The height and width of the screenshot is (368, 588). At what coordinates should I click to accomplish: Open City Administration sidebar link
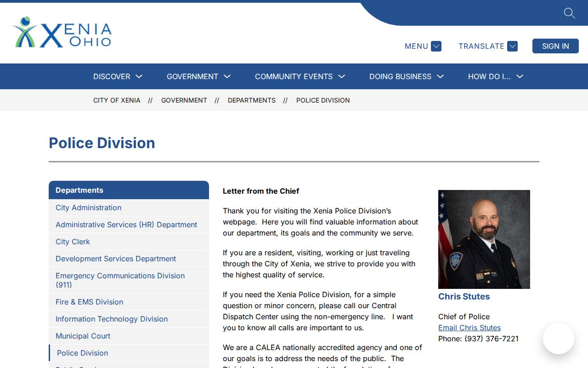129,208
